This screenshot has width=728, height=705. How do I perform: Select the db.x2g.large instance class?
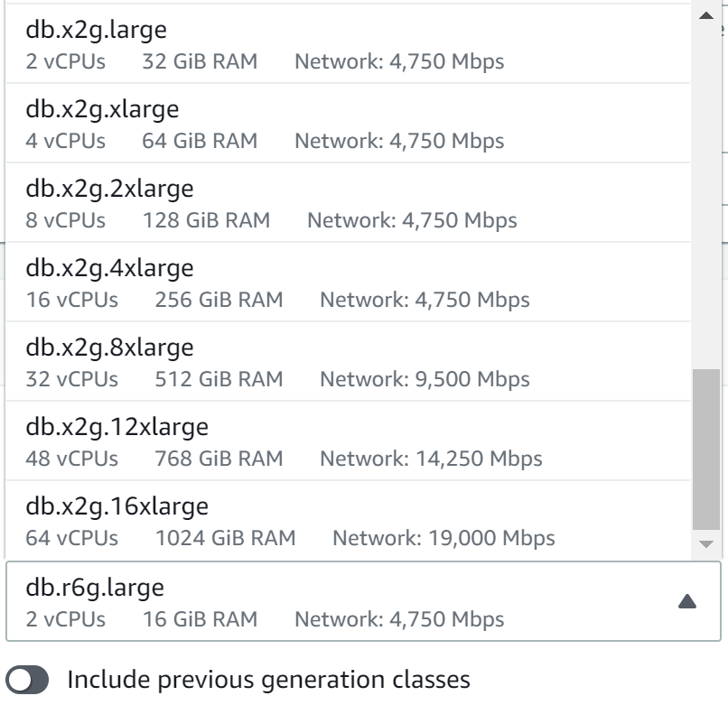coord(349,44)
